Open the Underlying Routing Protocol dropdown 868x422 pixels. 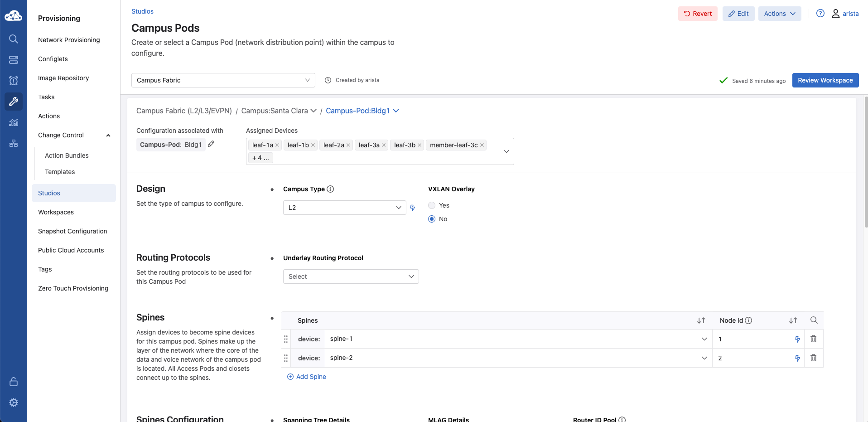point(351,276)
